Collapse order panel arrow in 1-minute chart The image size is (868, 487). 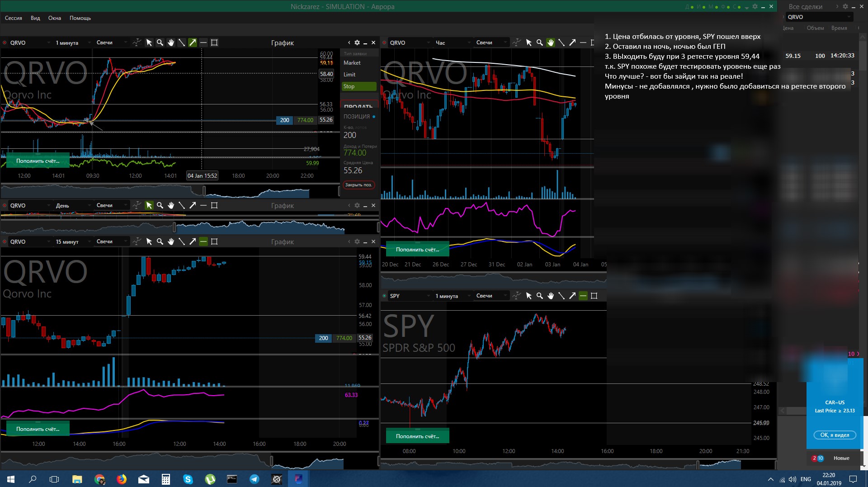tap(349, 43)
